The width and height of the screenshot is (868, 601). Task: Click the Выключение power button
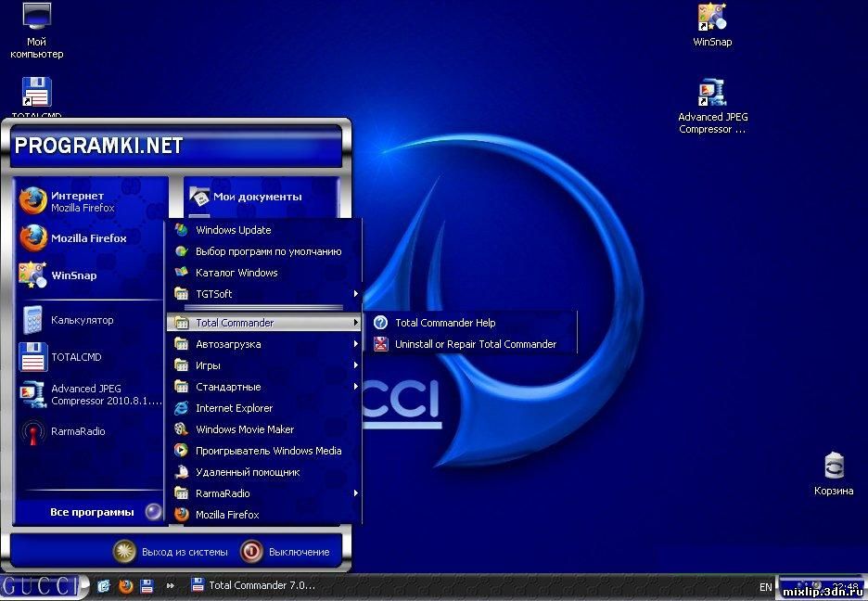click(285, 552)
